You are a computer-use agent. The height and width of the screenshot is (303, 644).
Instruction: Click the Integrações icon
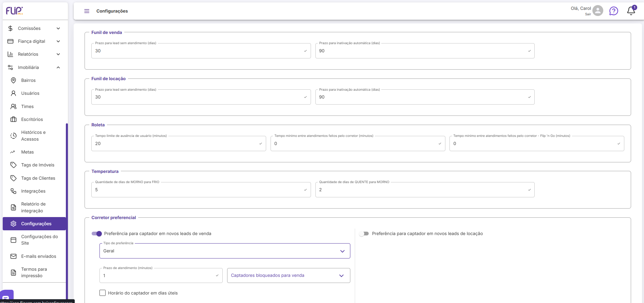tap(14, 191)
